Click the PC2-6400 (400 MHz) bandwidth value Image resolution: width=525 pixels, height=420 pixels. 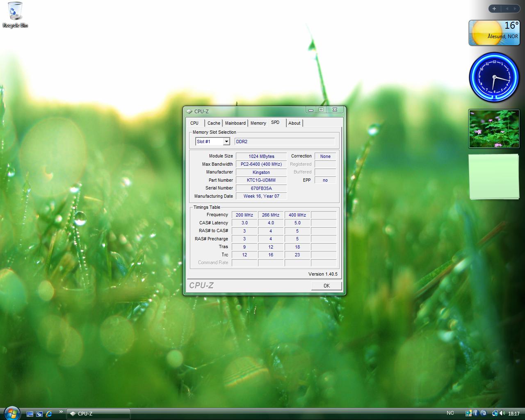(x=261, y=164)
